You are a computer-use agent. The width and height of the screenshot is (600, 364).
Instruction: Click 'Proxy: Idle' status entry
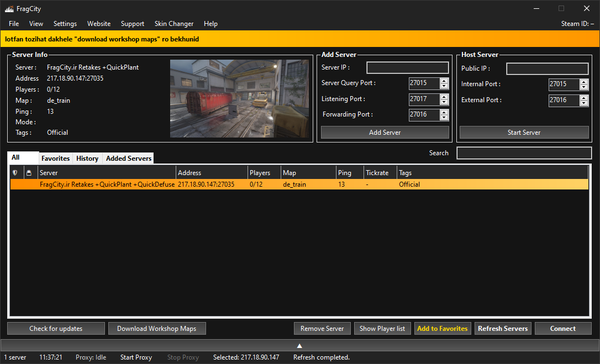pos(91,357)
